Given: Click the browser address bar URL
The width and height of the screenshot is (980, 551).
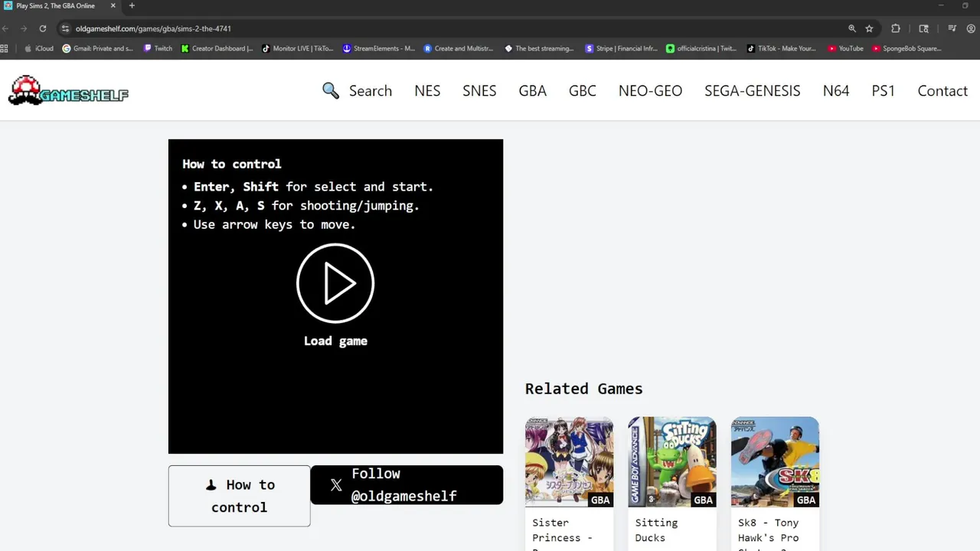Looking at the screenshot, I should pyautogui.click(x=153, y=28).
